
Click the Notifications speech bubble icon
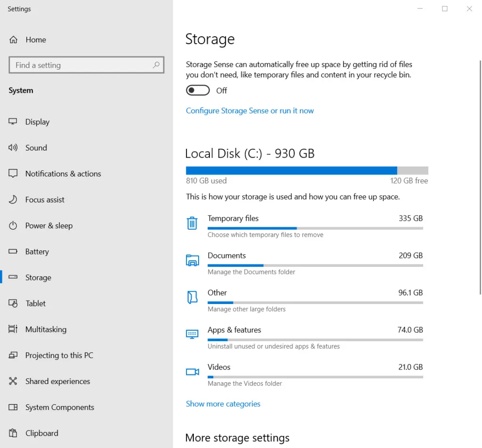click(13, 173)
